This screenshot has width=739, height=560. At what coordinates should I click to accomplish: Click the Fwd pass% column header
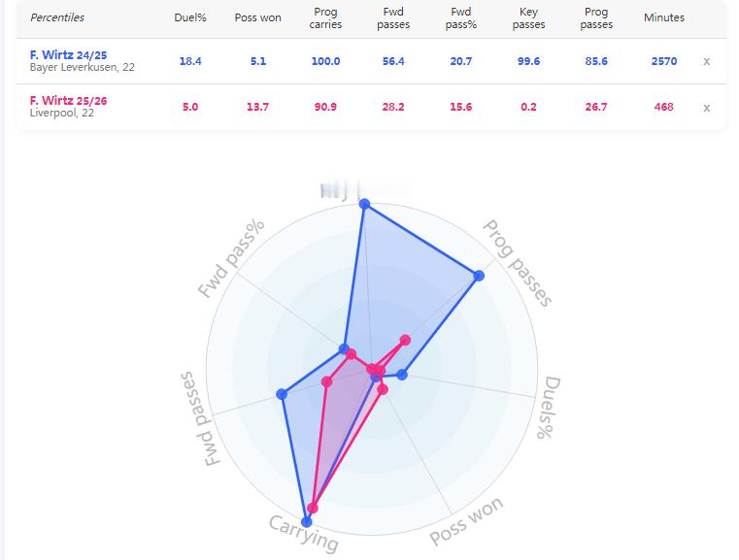click(x=461, y=18)
